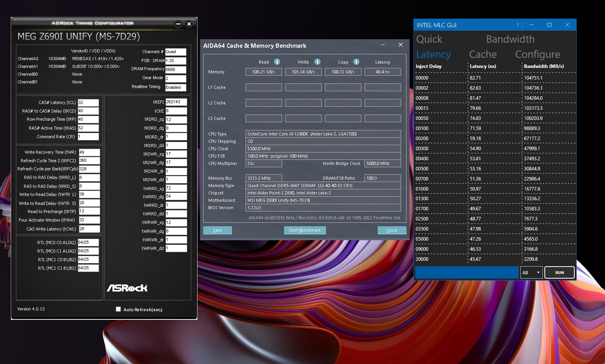Click the Save button in AIDA64
605x364 pixels.
[218, 230]
